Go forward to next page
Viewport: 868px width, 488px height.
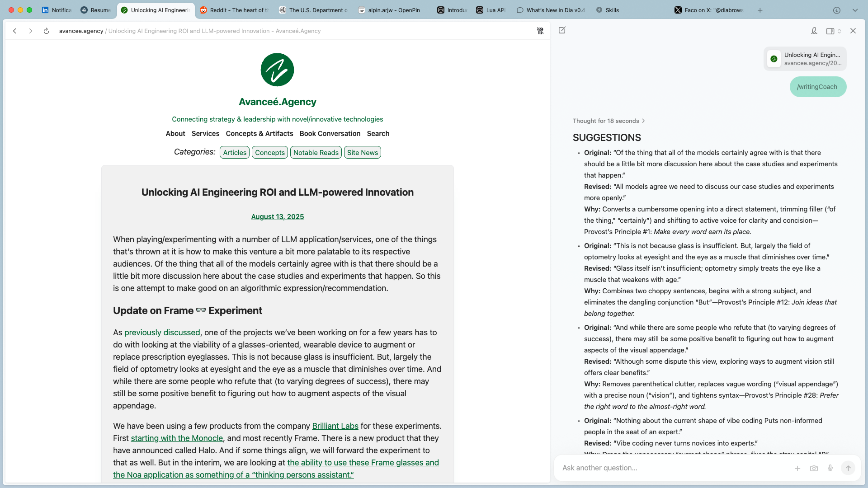(x=30, y=31)
